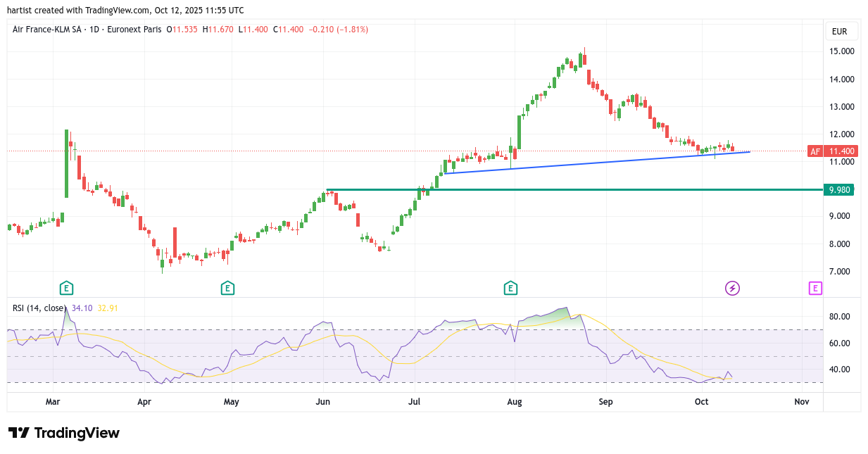Screen dimensions: 868x454
Task: Click the green earnings marker near May
Action: click(x=227, y=288)
